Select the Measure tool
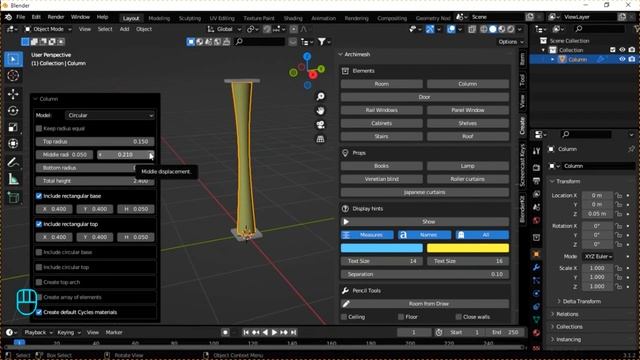Viewport: 640px width, 360px height. coord(13,179)
